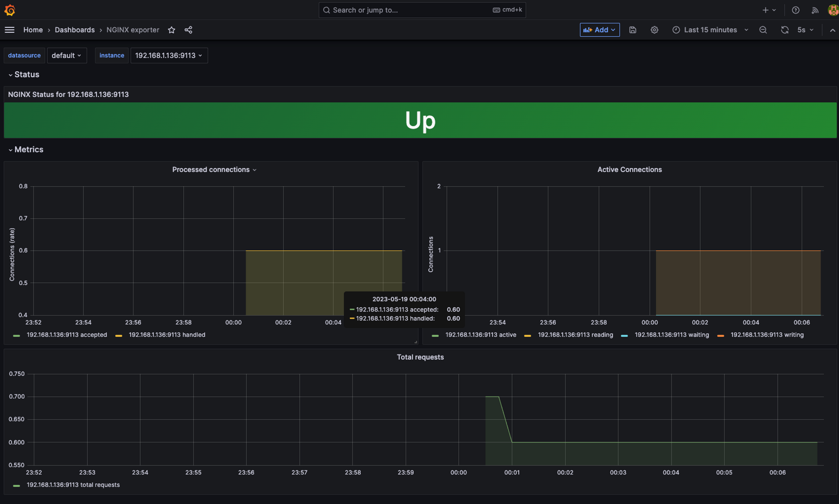The height and width of the screenshot is (504, 839).
Task: Open the sidebar hamburger menu
Action: [x=10, y=30]
